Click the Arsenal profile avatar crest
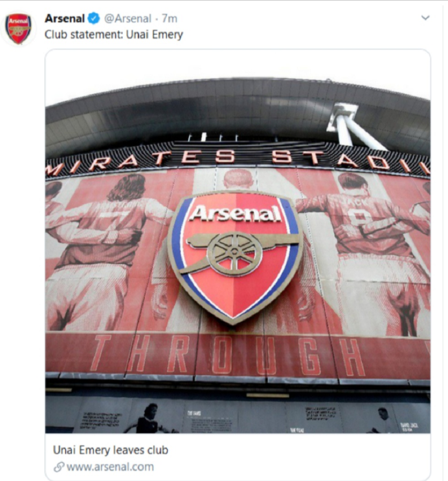Image resolution: width=448 pixels, height=481 pixels. pos(18,29)
